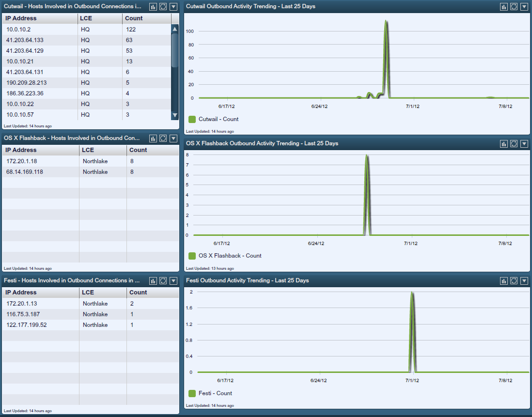532x417 pixels.
Task: Expand the Cutwail hosts panel dropdown menu
Action: point(173,6)
